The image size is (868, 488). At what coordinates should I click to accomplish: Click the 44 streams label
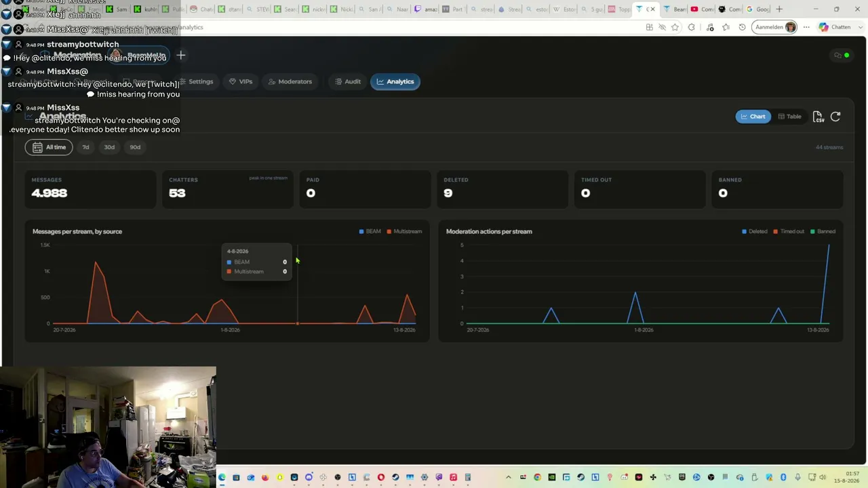829,147
